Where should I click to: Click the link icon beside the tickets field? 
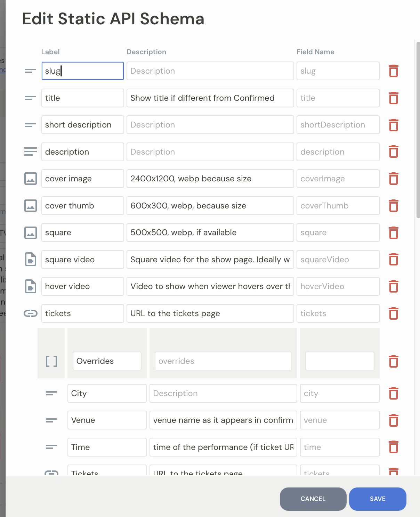click(x=30, y=313)
